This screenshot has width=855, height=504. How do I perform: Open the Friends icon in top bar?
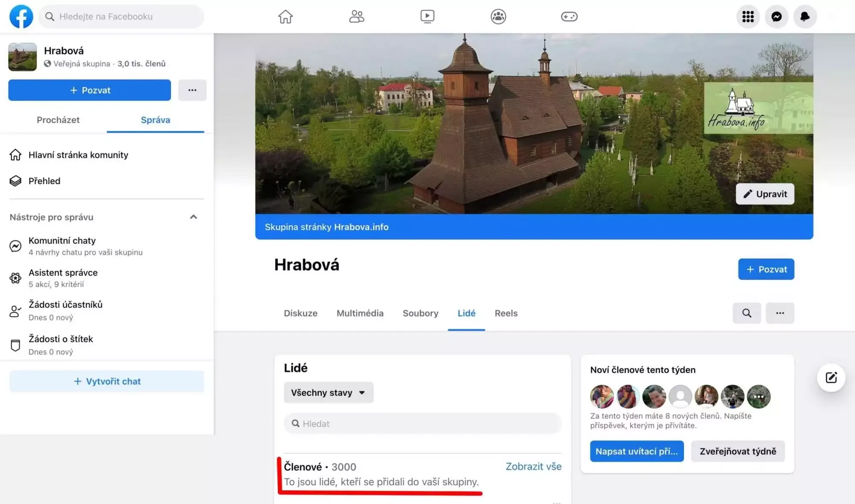(x=356, y=17)
